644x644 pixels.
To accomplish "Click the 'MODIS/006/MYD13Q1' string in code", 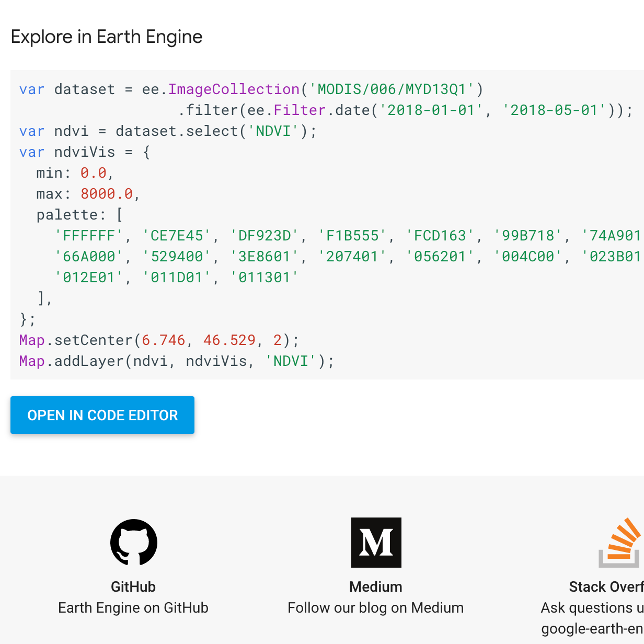I will 392,89.
